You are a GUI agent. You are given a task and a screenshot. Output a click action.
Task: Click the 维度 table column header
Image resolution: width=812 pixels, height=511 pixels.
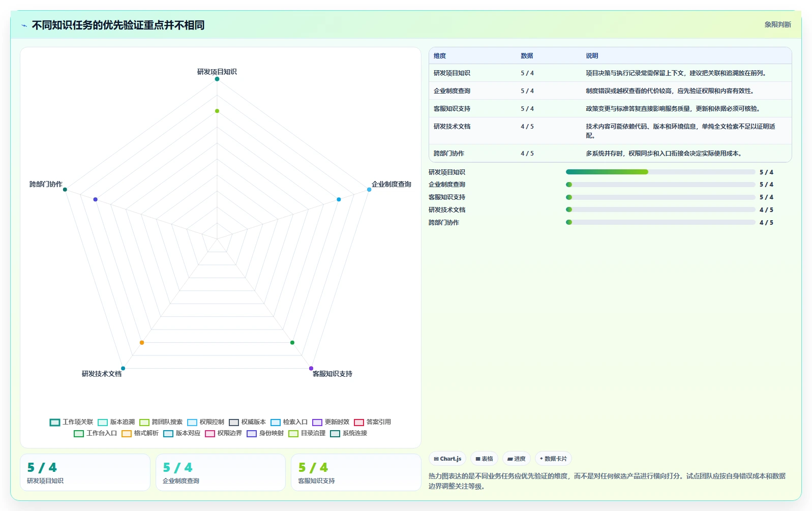[440, 56]
